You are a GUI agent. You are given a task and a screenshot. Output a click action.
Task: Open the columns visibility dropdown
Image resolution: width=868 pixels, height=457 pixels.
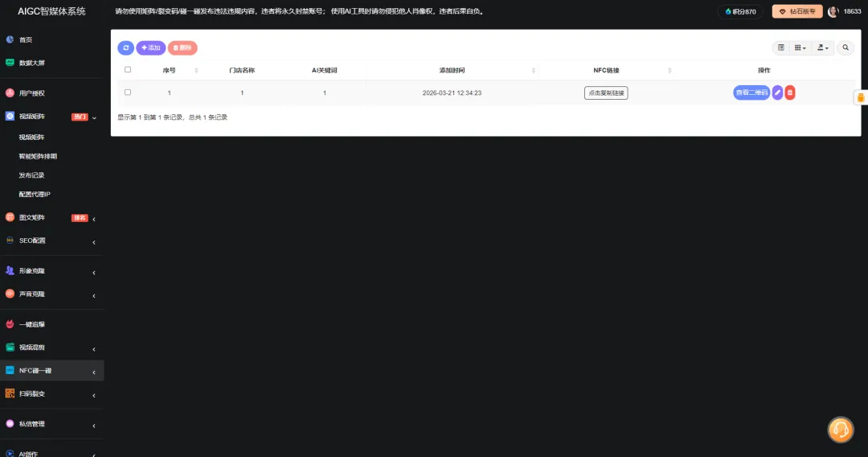[x=800, y=47]
